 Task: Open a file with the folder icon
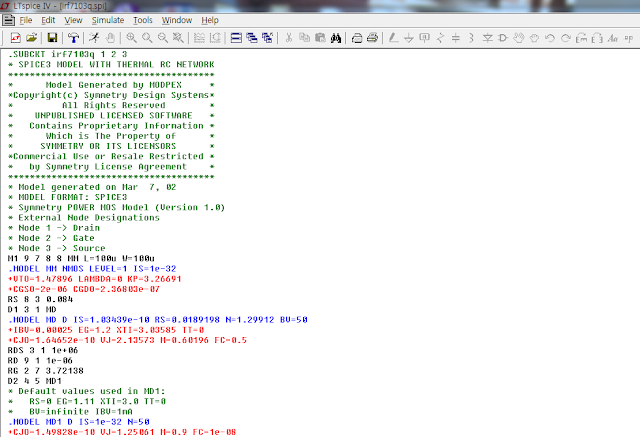pos(31,38)
